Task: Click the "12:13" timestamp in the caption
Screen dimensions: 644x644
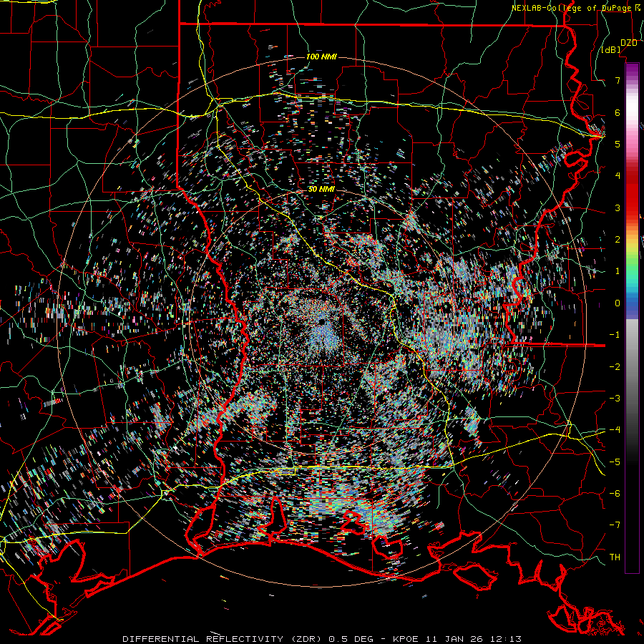Action: tap(506, 639)
